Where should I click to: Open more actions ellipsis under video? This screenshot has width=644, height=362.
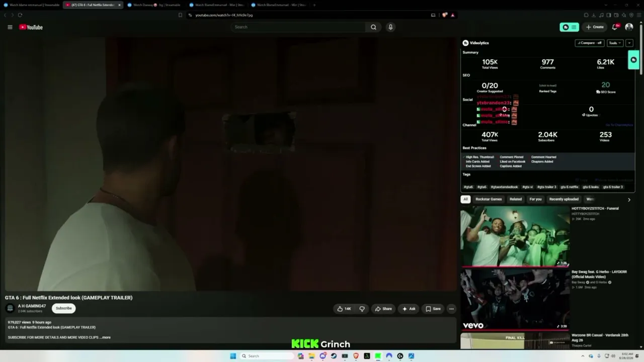(x=451, y=309)
